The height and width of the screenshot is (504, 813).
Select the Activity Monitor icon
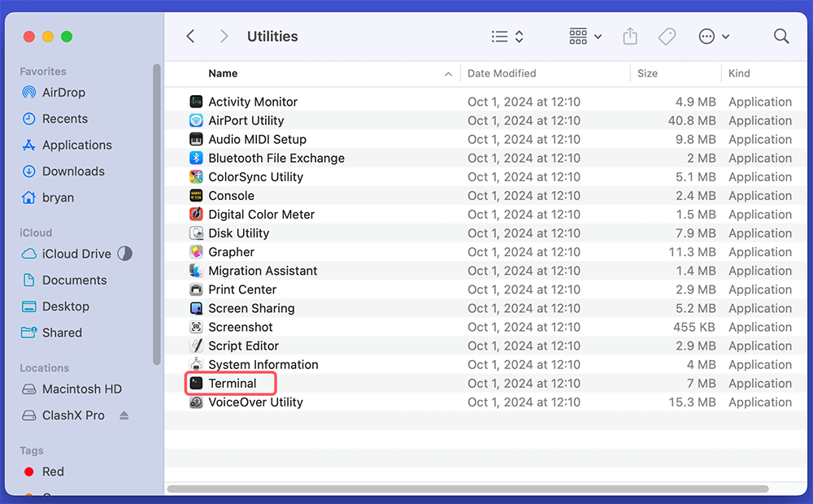(196, 102)
